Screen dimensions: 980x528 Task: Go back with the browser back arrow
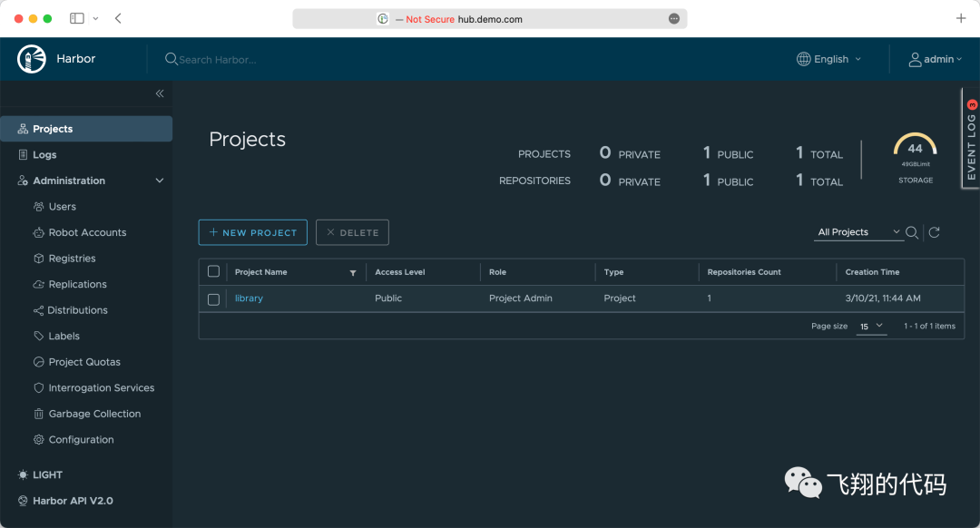click(118, 18)
